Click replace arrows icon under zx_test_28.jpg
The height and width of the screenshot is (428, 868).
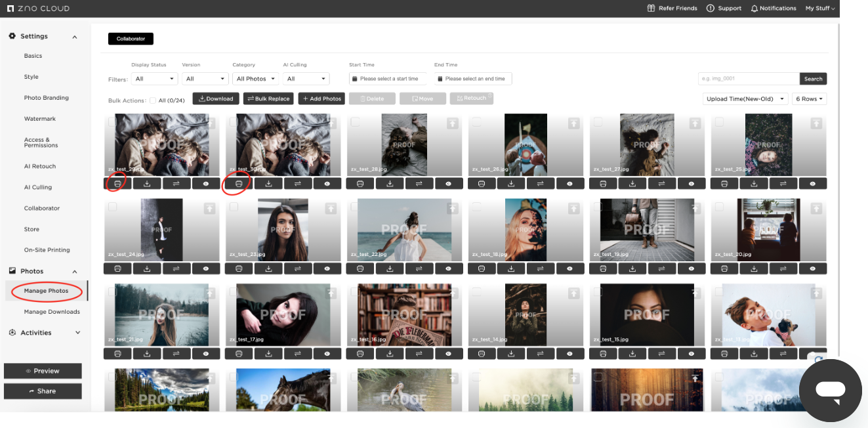pyautogui.click(x=419, y=184)
